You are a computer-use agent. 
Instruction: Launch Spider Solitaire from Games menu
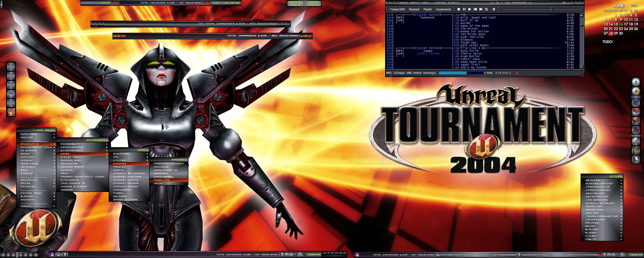pos(129,200)
